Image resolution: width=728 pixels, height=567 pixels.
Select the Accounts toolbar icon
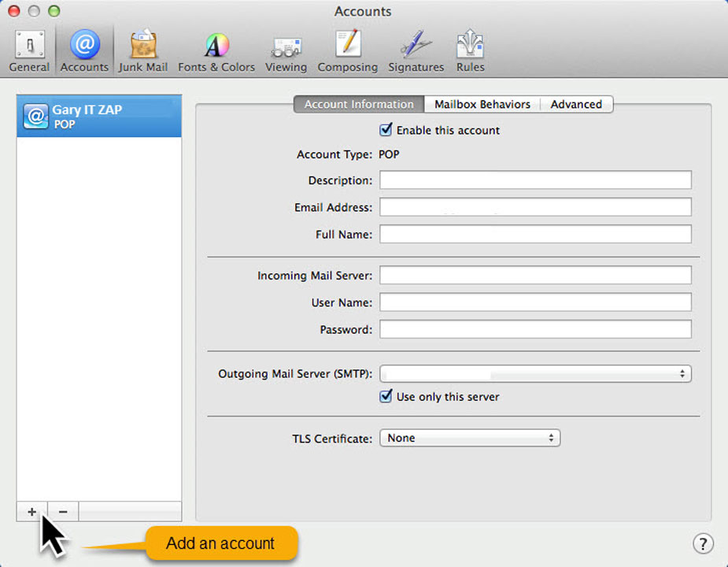[x=84, y=47]
